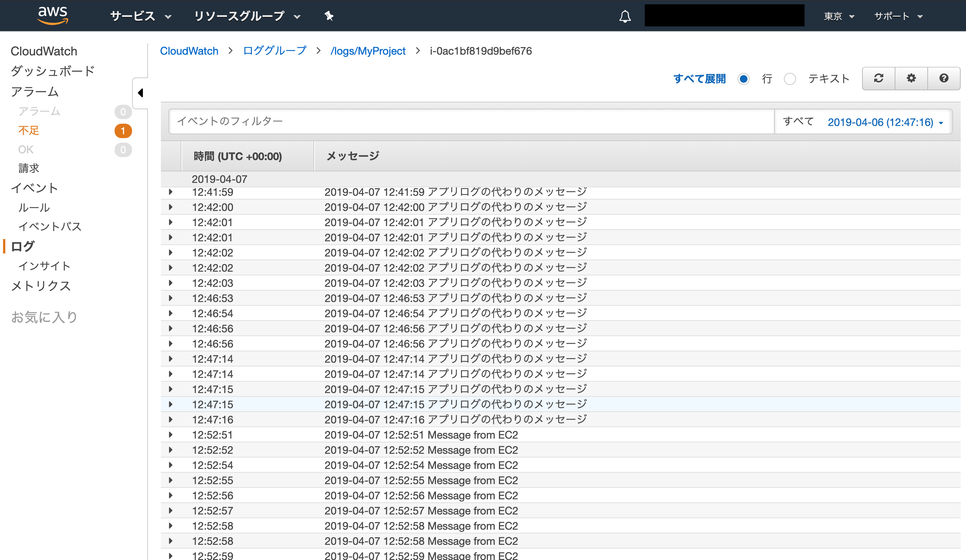Open ログ in the sidebar

23,246
